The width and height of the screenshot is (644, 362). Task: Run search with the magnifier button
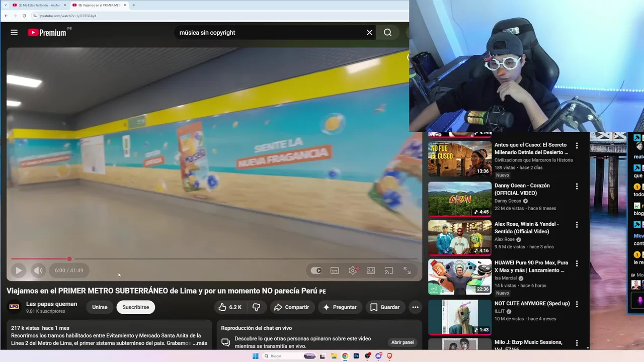pyautogui.click(x=387, y=32)
